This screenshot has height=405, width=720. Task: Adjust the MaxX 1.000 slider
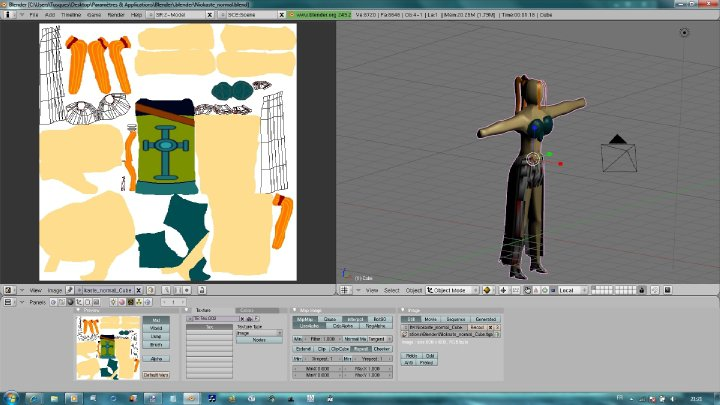point(367,369)
